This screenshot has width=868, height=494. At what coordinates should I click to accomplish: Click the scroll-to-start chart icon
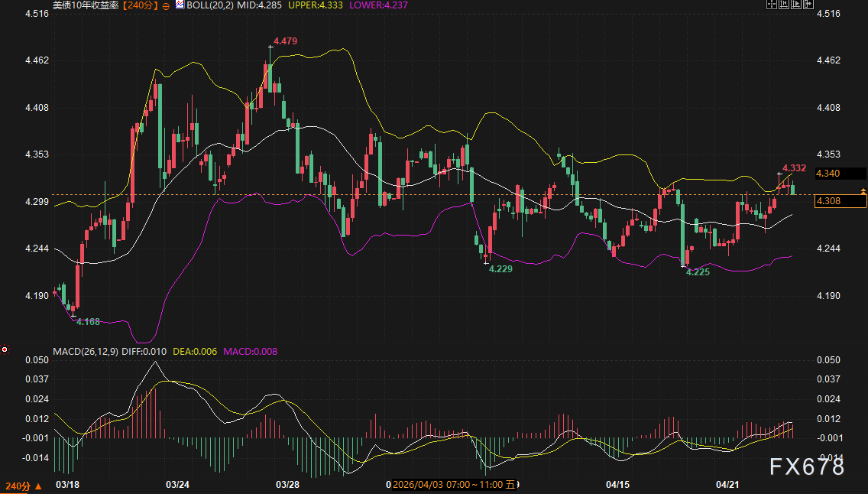coord(785,5)
